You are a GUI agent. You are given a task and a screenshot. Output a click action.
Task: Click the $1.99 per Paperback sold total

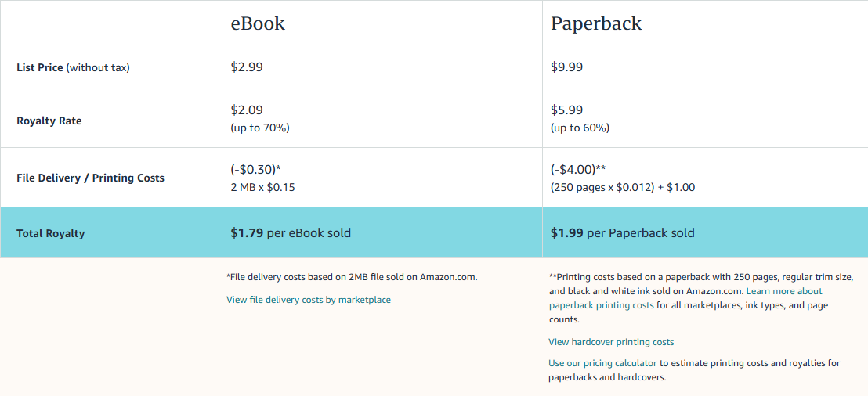tap(622, 233)
